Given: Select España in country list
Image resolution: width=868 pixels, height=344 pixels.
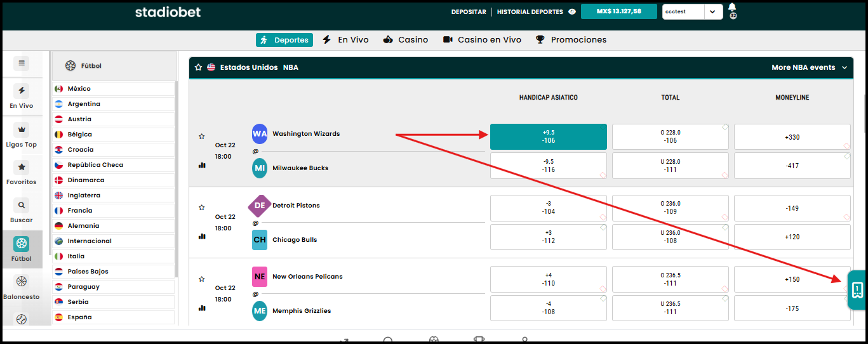Looking at the screenshot, I should (x=113, y=317).
